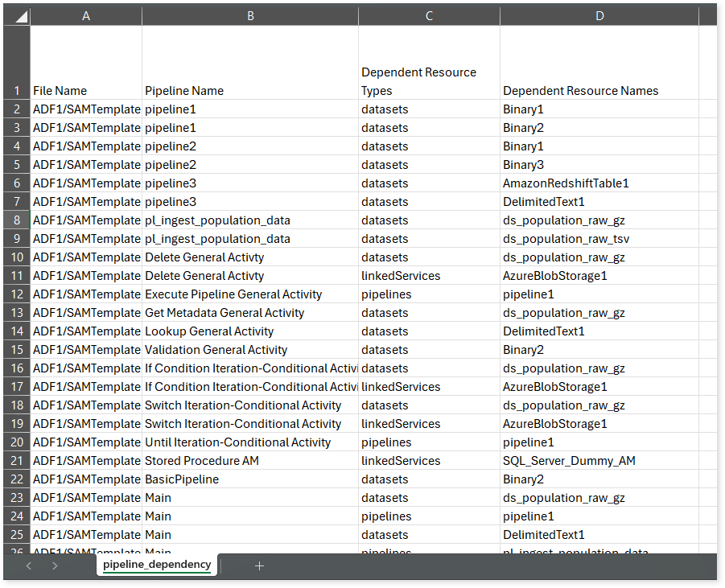
Task: Click the 'Pipeline Name' header cell
Action: [250, 90]
